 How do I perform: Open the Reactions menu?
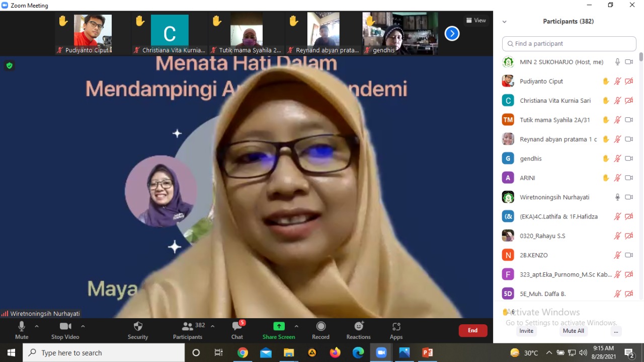click(x=358, y=330)
